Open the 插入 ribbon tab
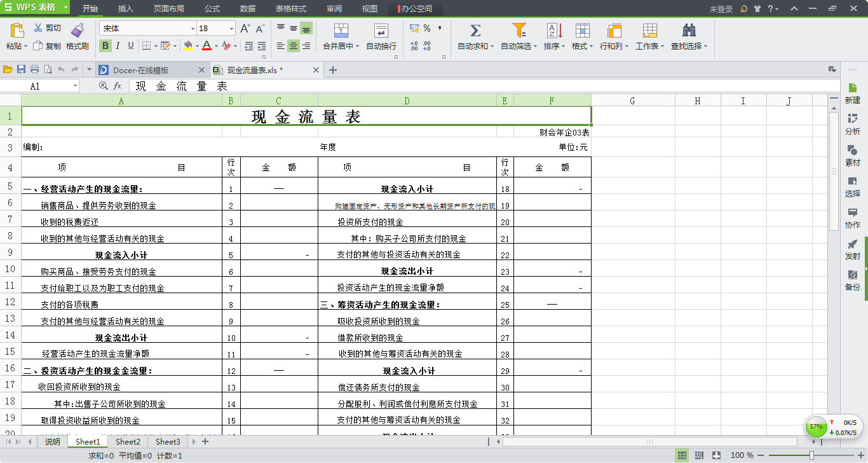The width and height of the screenshot is (868, 463). pos(125,9)
